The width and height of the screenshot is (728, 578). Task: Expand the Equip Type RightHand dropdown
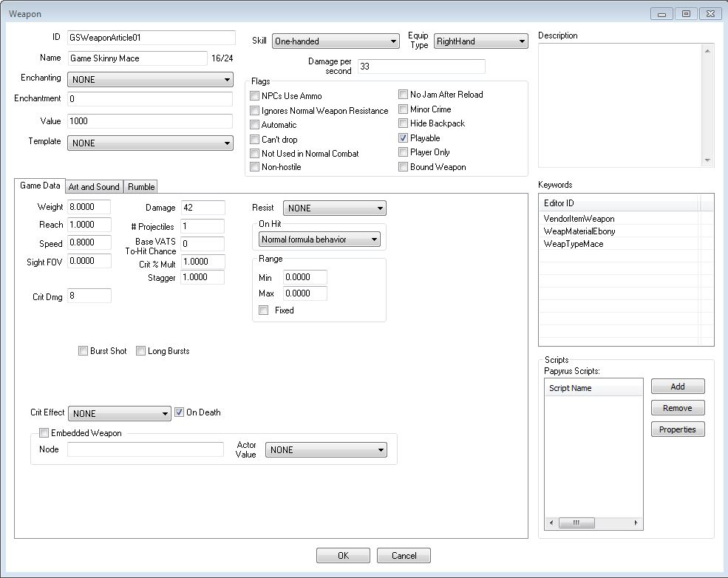tap(481, 41)
